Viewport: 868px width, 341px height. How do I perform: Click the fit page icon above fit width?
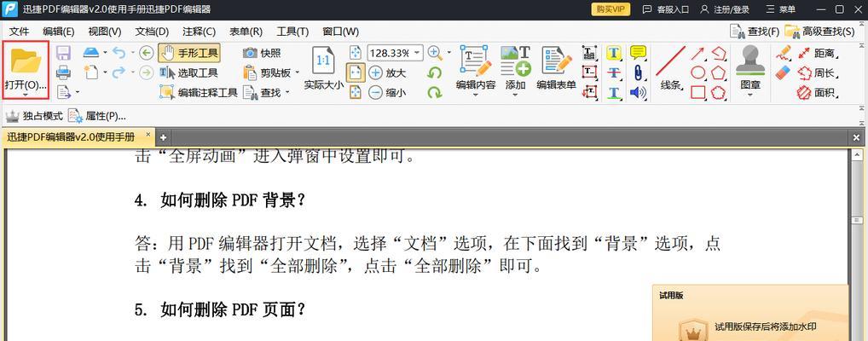(x=356, y=53)
